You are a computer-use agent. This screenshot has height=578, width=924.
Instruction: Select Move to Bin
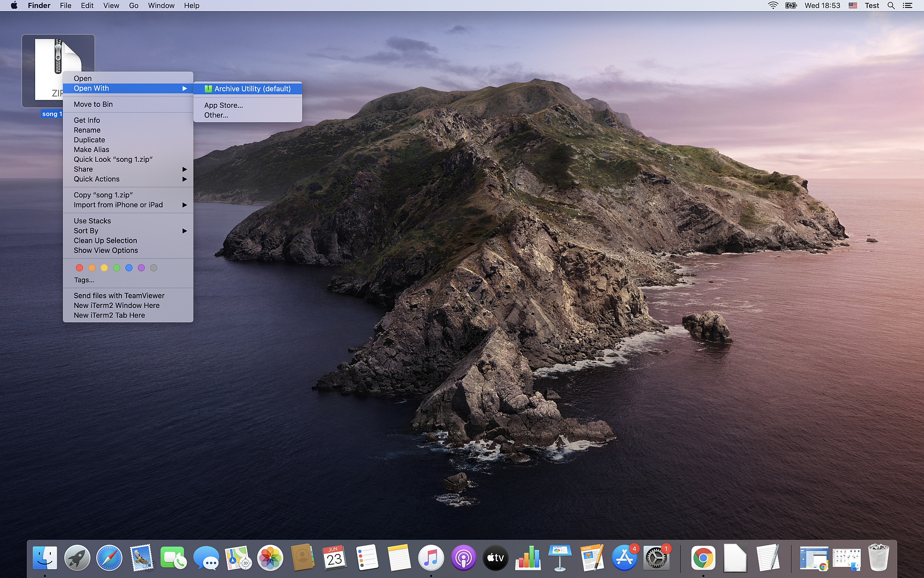click(93, 105)
